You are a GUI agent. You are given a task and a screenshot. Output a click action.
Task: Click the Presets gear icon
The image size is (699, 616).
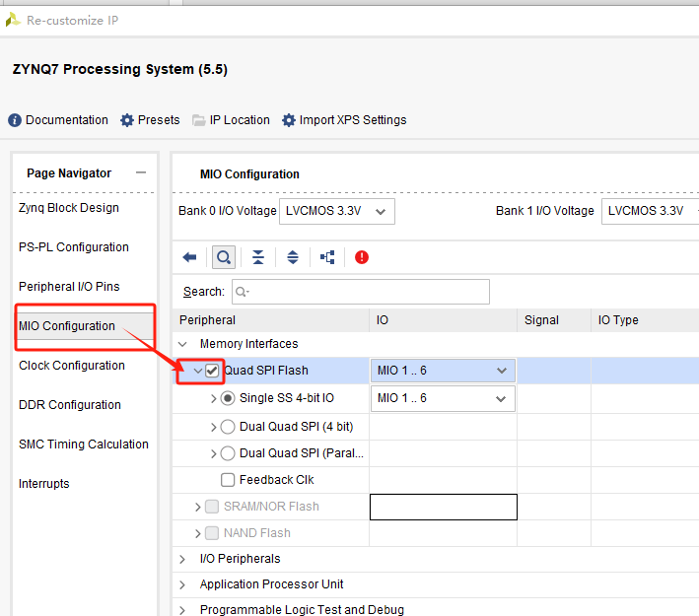(x=127, y=120)
